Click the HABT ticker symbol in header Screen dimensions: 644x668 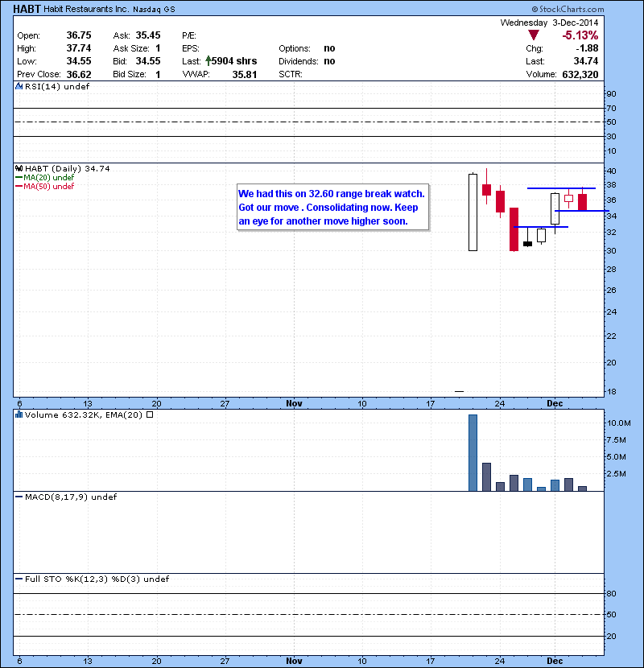click(x=27, y=9)
